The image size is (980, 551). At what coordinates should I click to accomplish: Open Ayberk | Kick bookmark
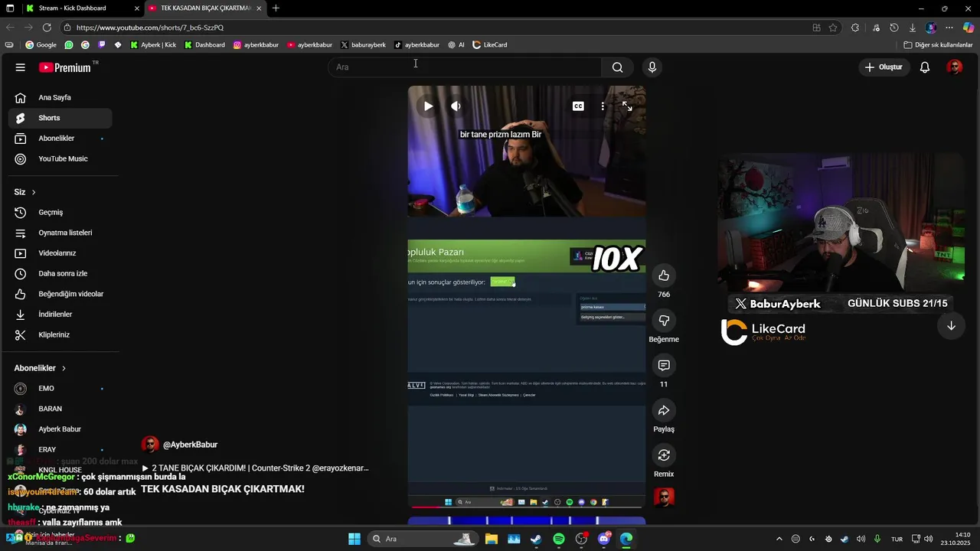pyautogui.click(x=153, y=45)
